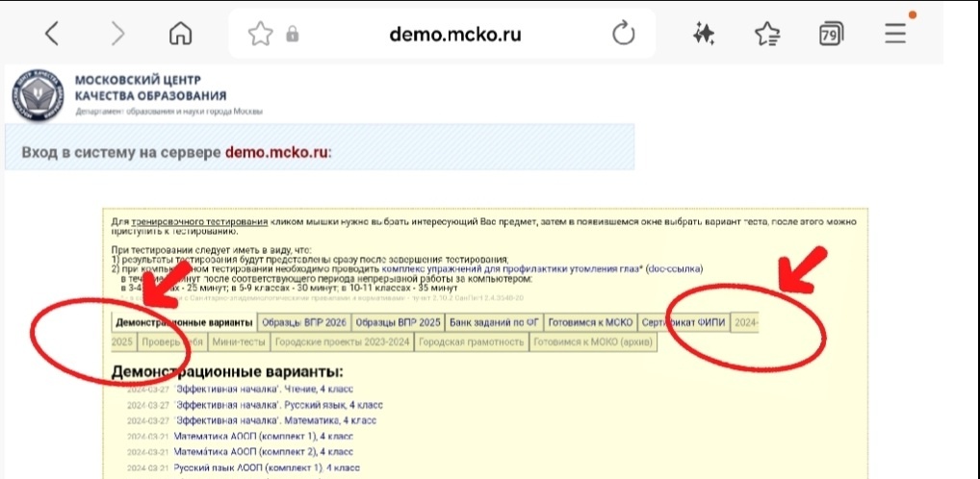Show open tabs counter 79
The width and height of the screenshot is (980, 479).
click(831, 34)
